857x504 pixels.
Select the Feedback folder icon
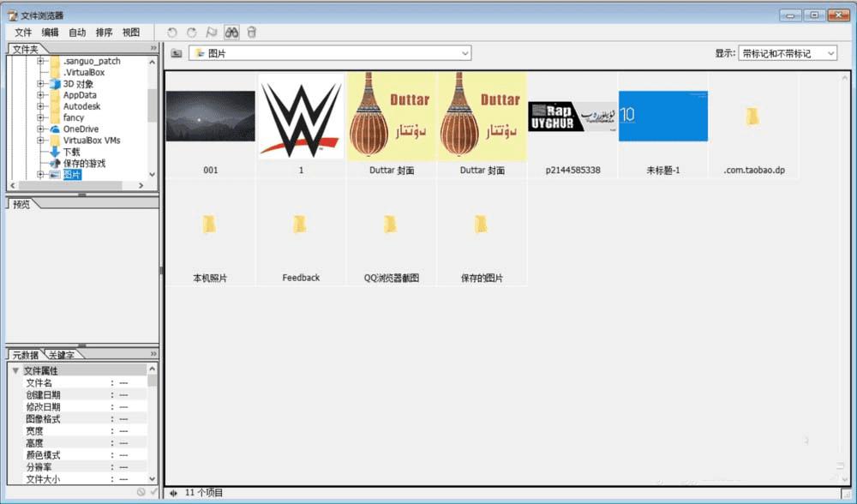(x=299, y=224)
